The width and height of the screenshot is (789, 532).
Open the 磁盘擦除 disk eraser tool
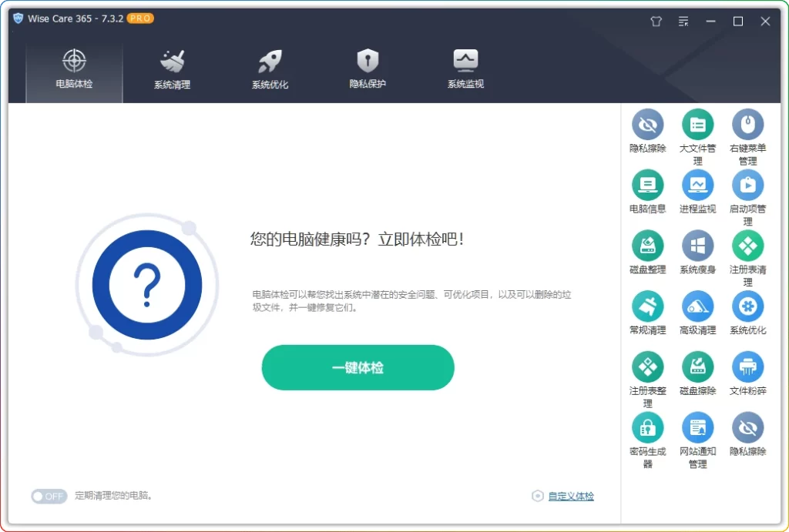pos(697,368)
